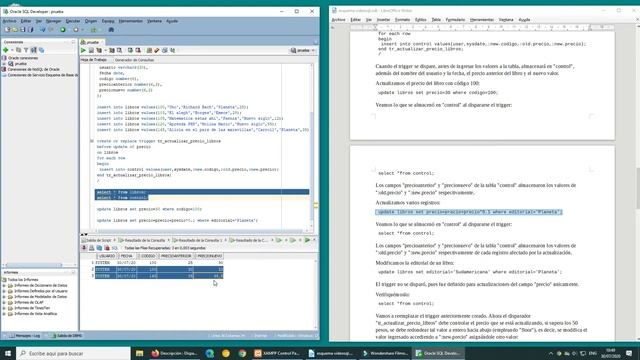Open the Windows Start menu
The image size is (640, 360).
[x=8, y=353]
